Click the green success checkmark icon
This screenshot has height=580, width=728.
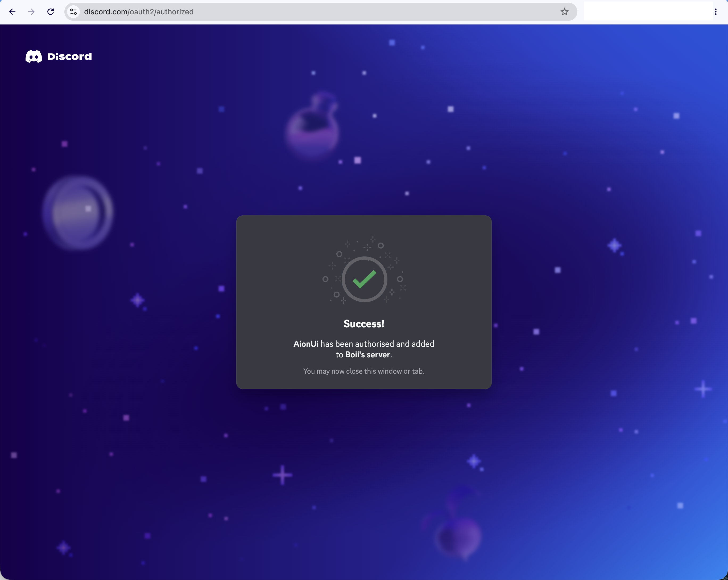pyautogui.click(x=364, y=279)
